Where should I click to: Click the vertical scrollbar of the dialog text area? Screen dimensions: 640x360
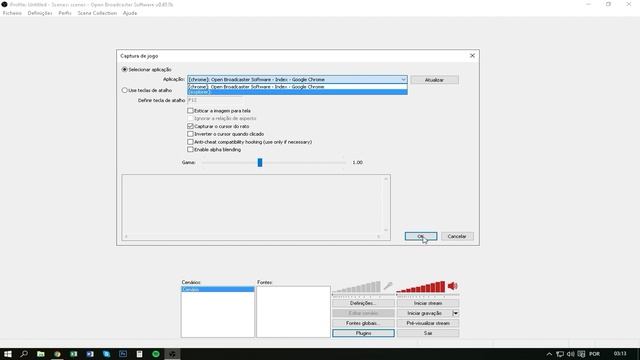point(386,204)
